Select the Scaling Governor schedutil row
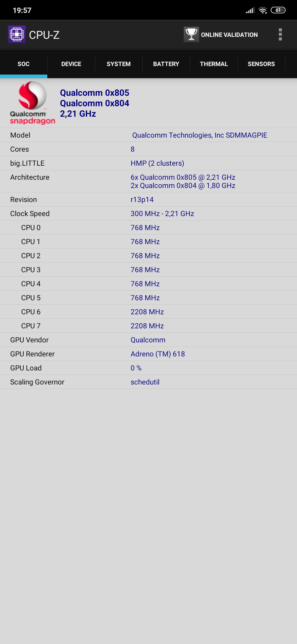The width and height of the screenshot is (297, 644). tap(148, 382)
